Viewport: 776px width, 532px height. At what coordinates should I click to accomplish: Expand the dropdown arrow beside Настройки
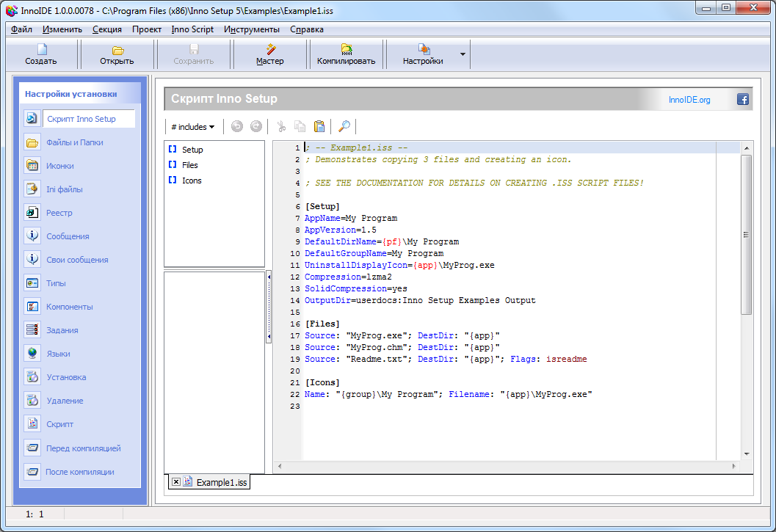463,54
